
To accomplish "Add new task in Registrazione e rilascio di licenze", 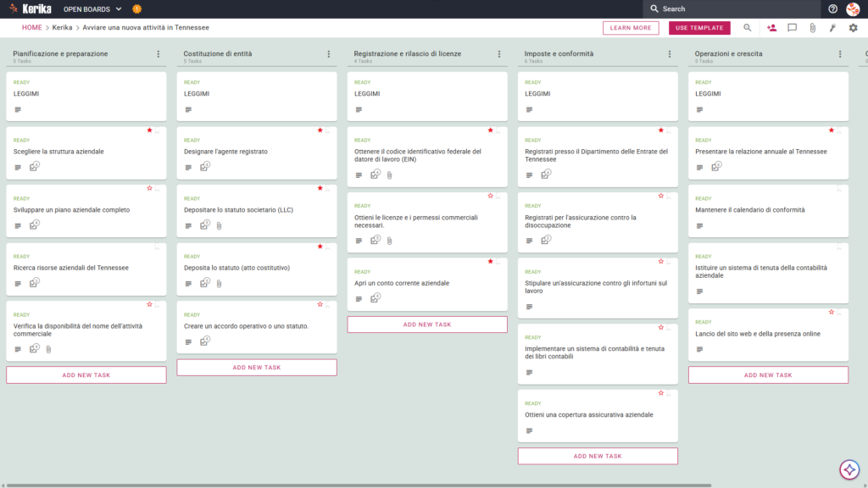I will (x=427, y=324).
